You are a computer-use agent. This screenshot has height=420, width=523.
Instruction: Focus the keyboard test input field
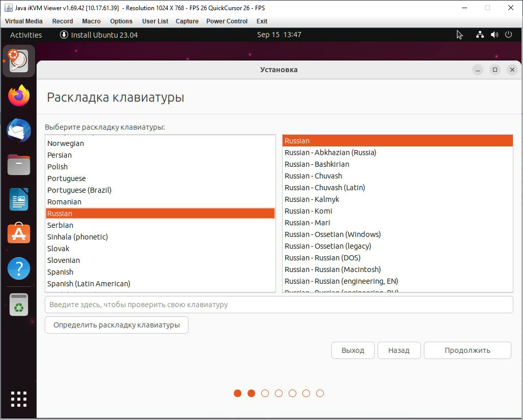tap(279, 305)
